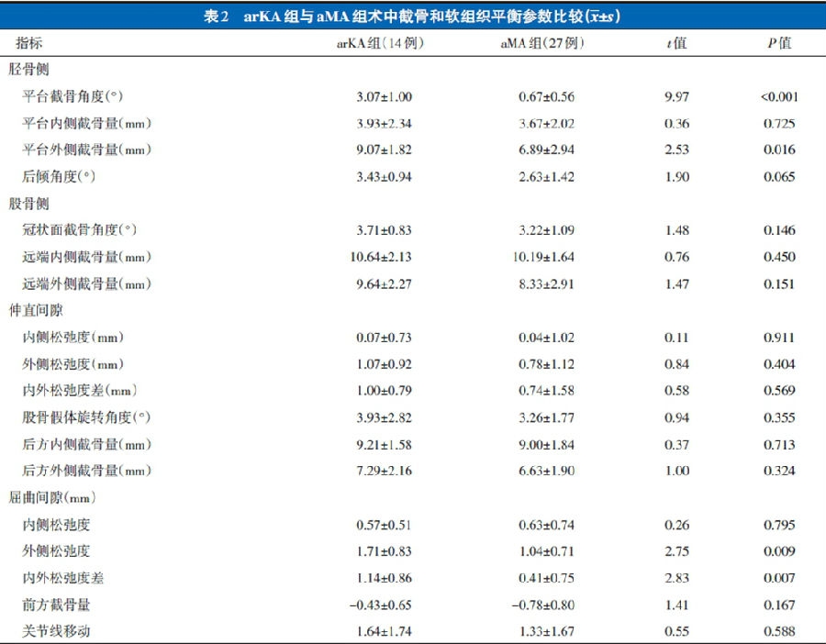This screenshot has width=826, height=644.
Task: Click the 0.009 P value cell
Action: click(778, 551)
